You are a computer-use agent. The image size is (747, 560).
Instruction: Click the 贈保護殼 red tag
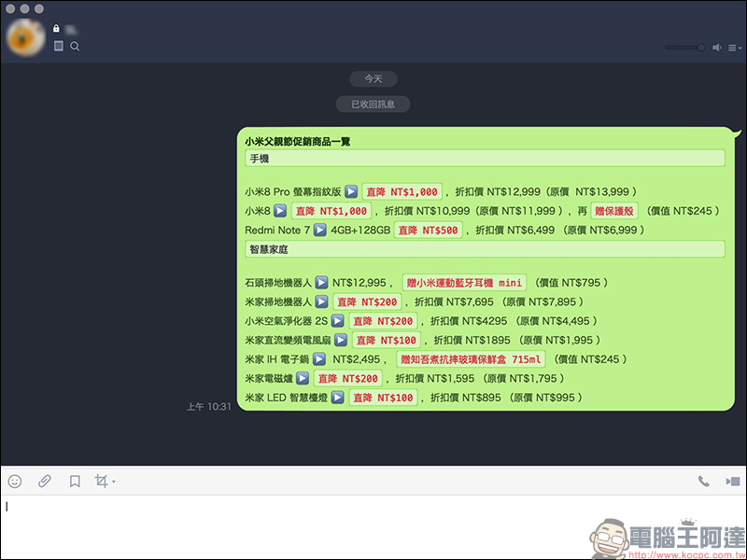point(614,211)
